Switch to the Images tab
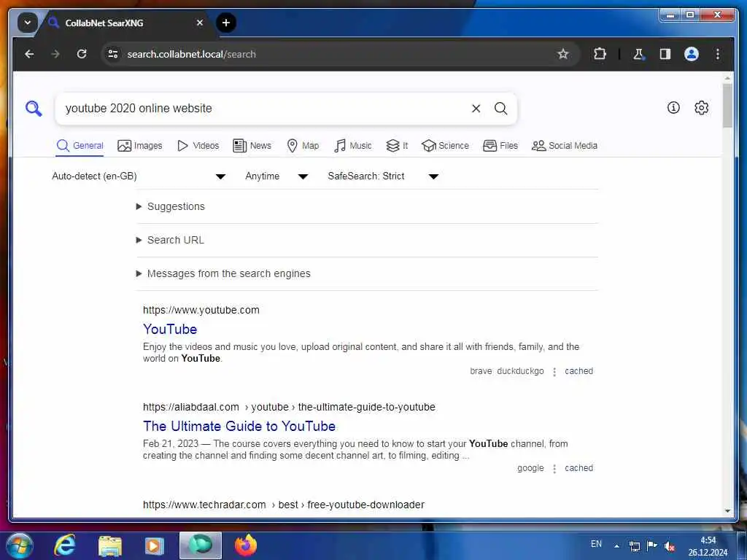This screenshot has height=560, width=747. click(x=139, y=146)
